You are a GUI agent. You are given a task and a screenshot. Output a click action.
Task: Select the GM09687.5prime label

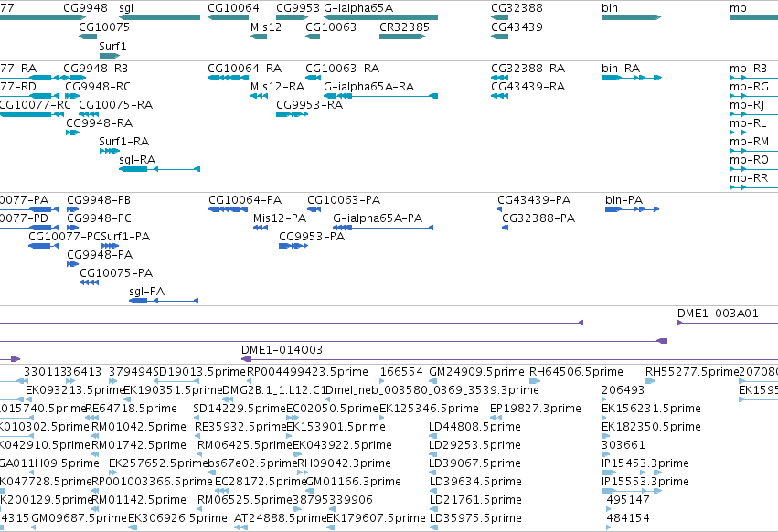point(80,518)
